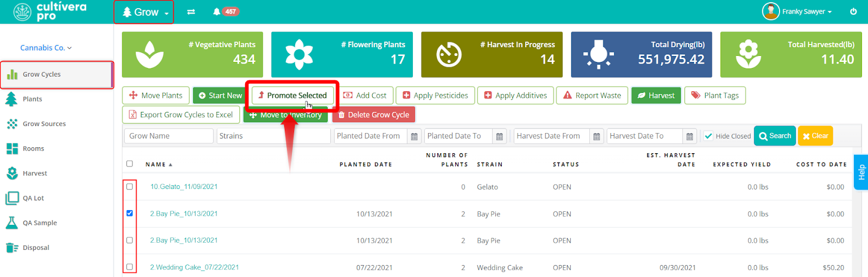This screenshot has width=868, height=277.
Task: Sort table by Name column
Action: coord(158,165)
